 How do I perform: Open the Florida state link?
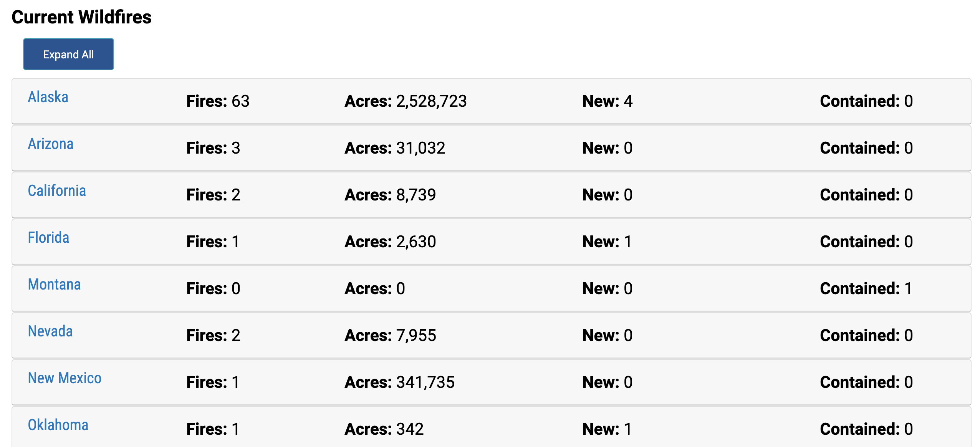(x=48, y=237)
